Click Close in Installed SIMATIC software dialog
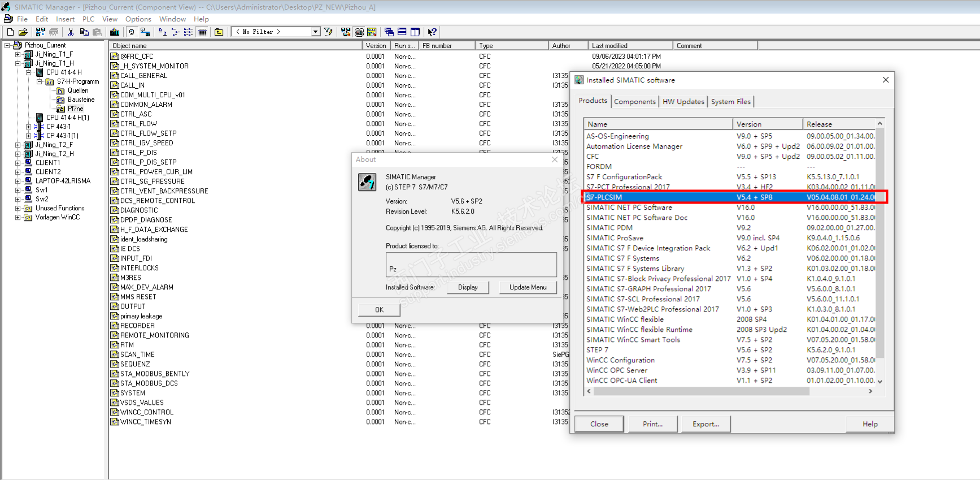Screen dimensions: 980x480 tap(599, 424)
